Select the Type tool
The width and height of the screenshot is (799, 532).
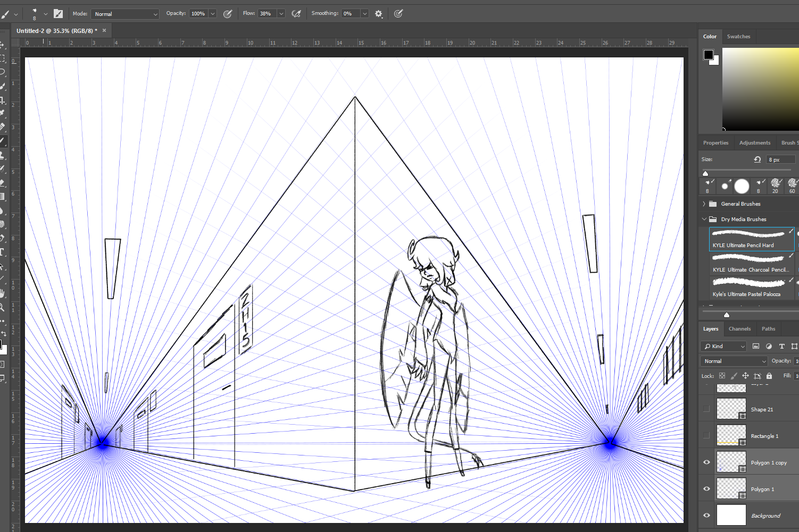tap(2, 252)
